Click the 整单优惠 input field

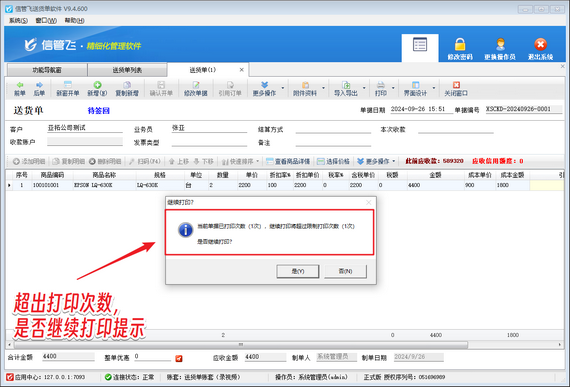pos(152,357)
